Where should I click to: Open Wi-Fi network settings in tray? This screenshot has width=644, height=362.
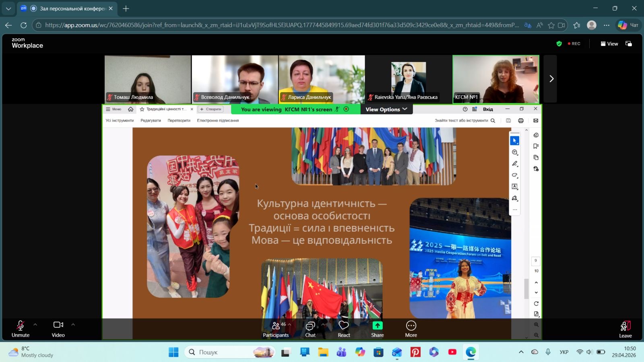(x=580, y=352)
